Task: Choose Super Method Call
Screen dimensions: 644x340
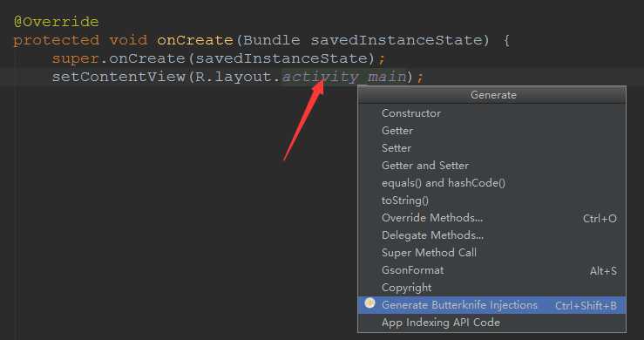Action: coord(492,253)
